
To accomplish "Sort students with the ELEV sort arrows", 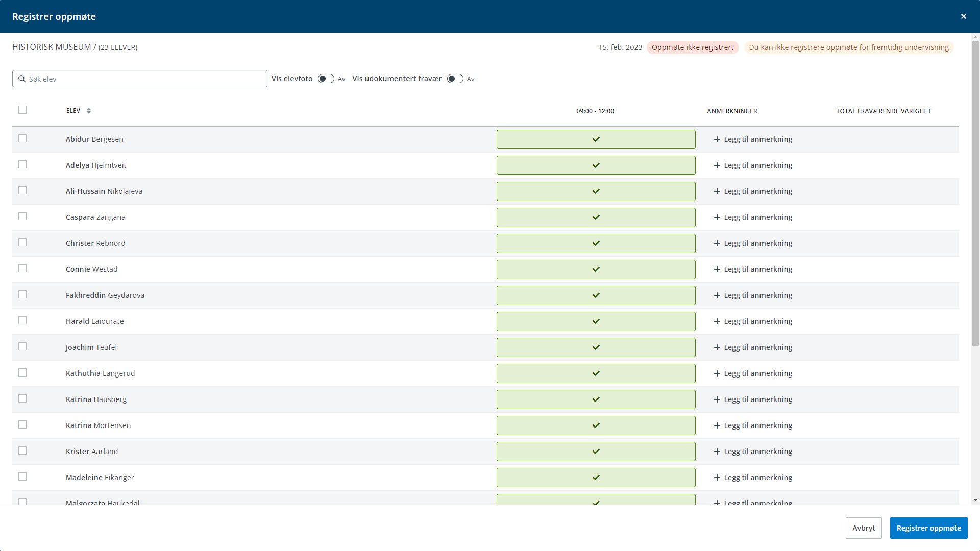I will tap(89, 111).
